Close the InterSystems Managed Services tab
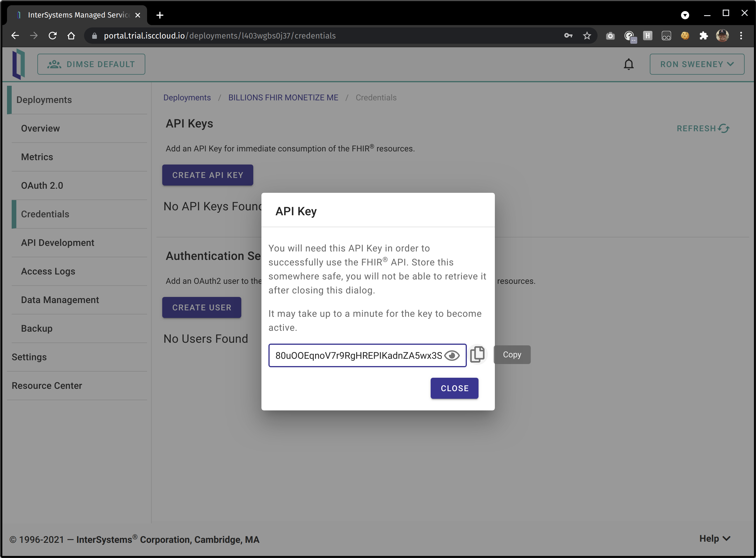Screen dimensions: 756x558 point(137,15)
